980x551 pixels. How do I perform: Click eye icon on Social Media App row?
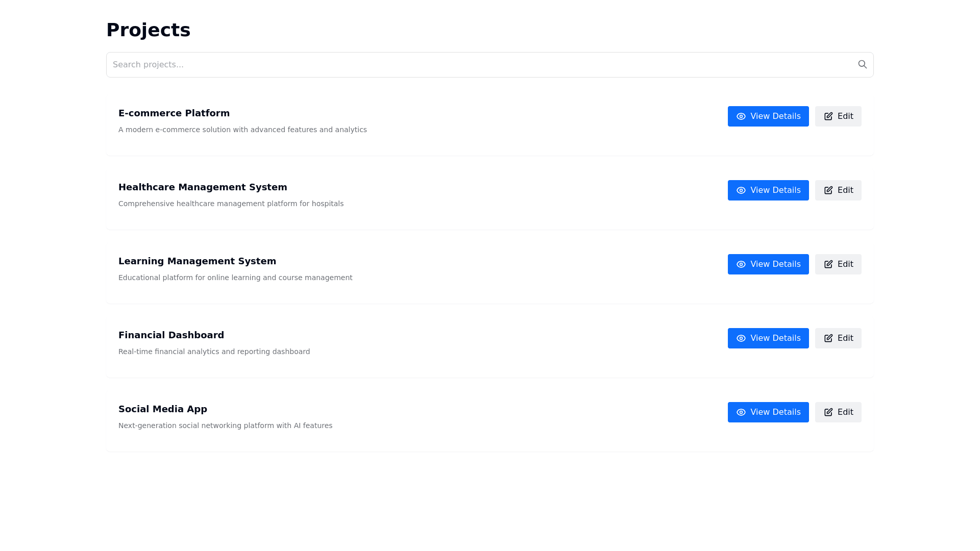pyautogui.click(x=741, y=412)
